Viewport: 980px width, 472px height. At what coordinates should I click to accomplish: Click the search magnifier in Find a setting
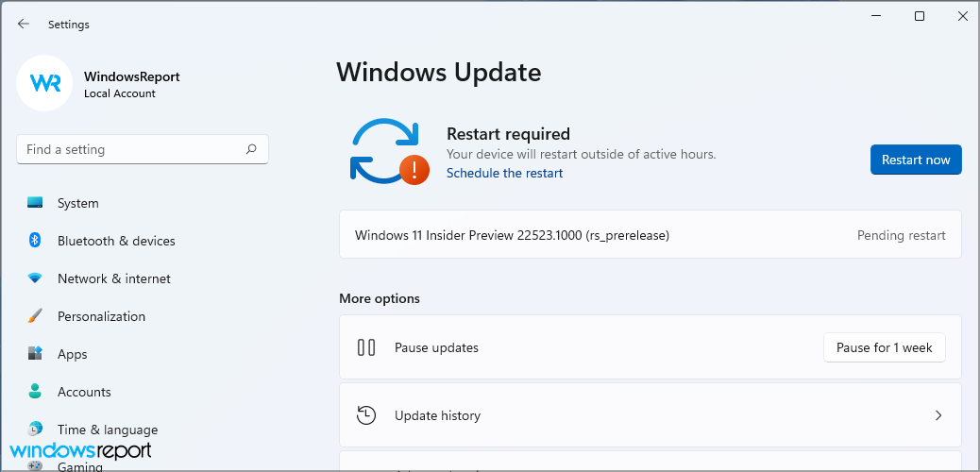click(x=251, y=149)
